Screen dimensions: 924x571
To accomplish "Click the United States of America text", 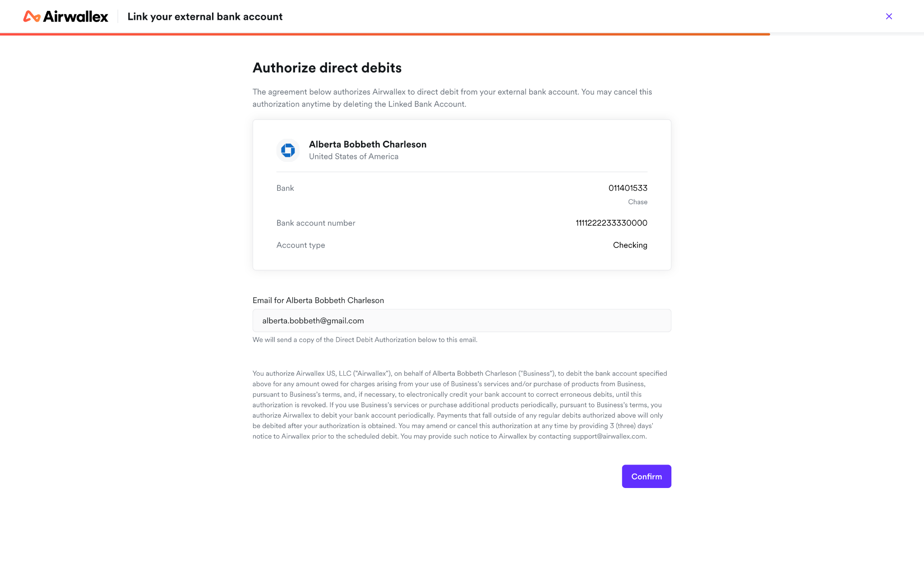I will (353, 157).
